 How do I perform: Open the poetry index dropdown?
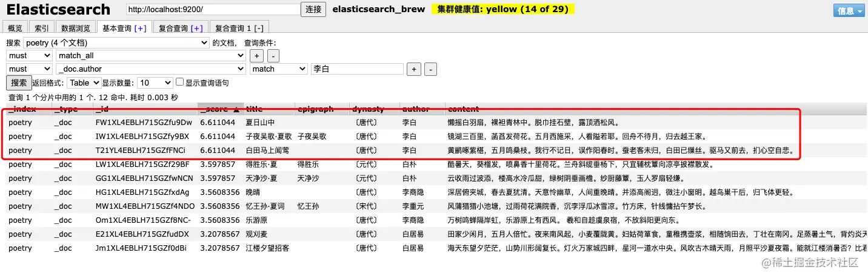[x=116, y=43]
